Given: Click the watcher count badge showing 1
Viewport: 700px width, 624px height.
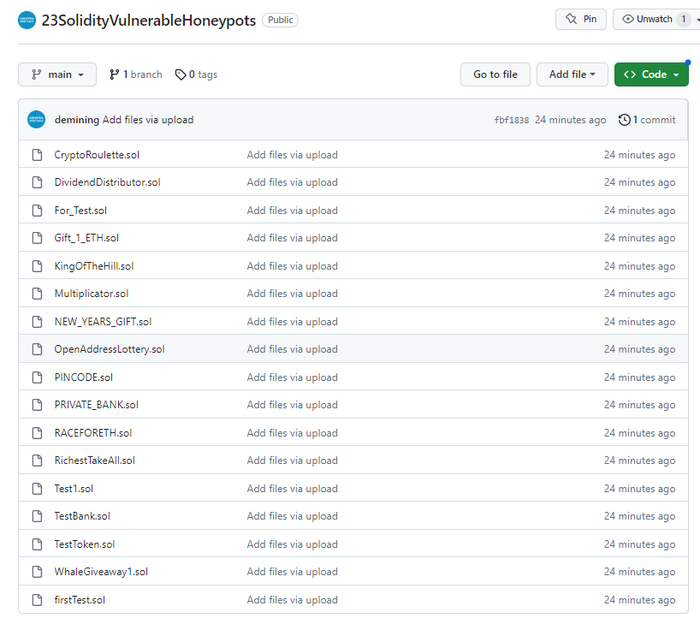Looking at the screenshot, I should tap(683, 19).
